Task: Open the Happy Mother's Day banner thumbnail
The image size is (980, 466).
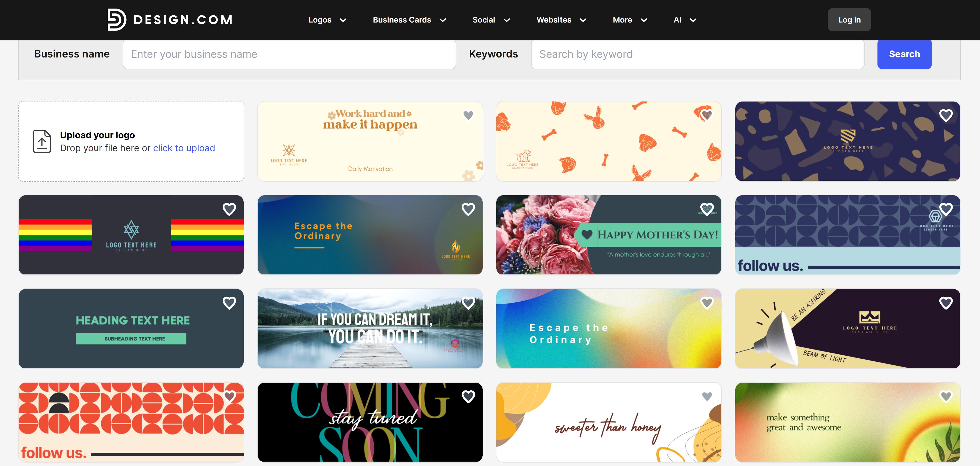Action: [x=609, y=235]
